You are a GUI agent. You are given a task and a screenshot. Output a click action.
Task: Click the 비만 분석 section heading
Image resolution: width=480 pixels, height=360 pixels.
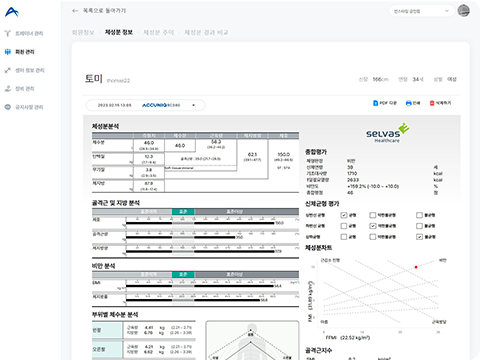click(103, 266)
